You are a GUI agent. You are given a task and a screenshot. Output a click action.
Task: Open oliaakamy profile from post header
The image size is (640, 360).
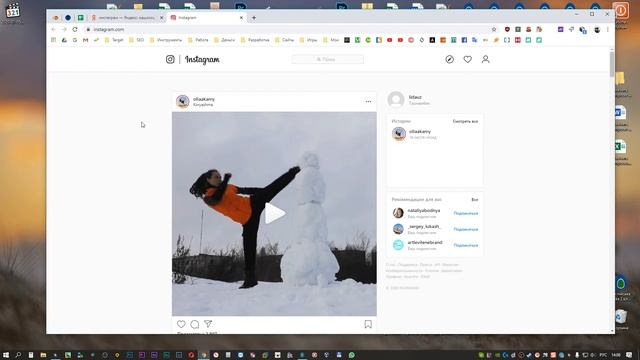pyautogui.click(x=204, y=99)
